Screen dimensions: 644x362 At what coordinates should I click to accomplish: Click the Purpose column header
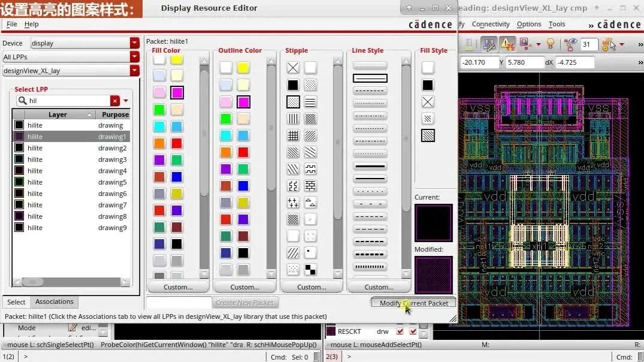113,114
